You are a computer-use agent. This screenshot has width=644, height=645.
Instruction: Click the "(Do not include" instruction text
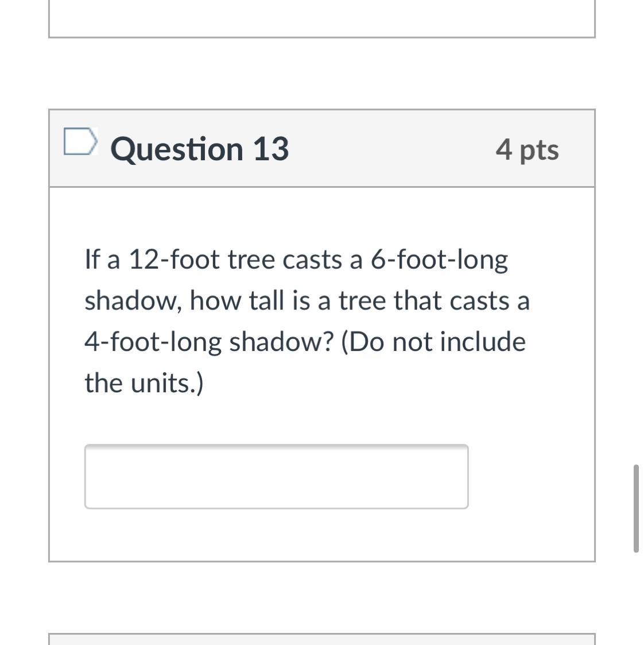click(x=433, y=342)
